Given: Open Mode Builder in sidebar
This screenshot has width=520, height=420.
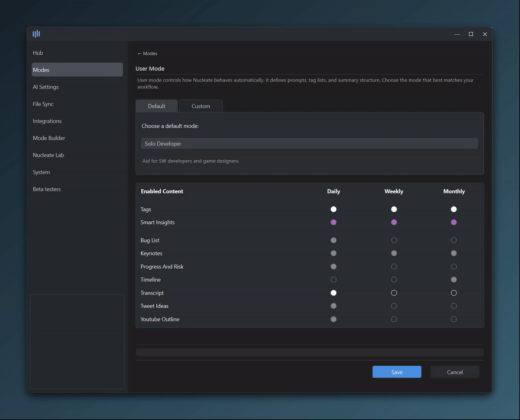Looking at the screenshot, I should pyautogui.click(x=77, y=138).
